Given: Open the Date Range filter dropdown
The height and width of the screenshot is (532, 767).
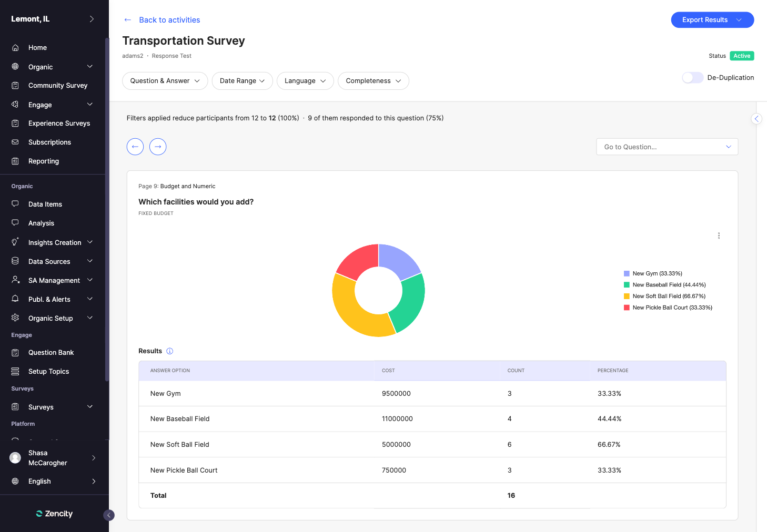Looking at the screenshot, I should pyautogui.click(x=242, y=81).
